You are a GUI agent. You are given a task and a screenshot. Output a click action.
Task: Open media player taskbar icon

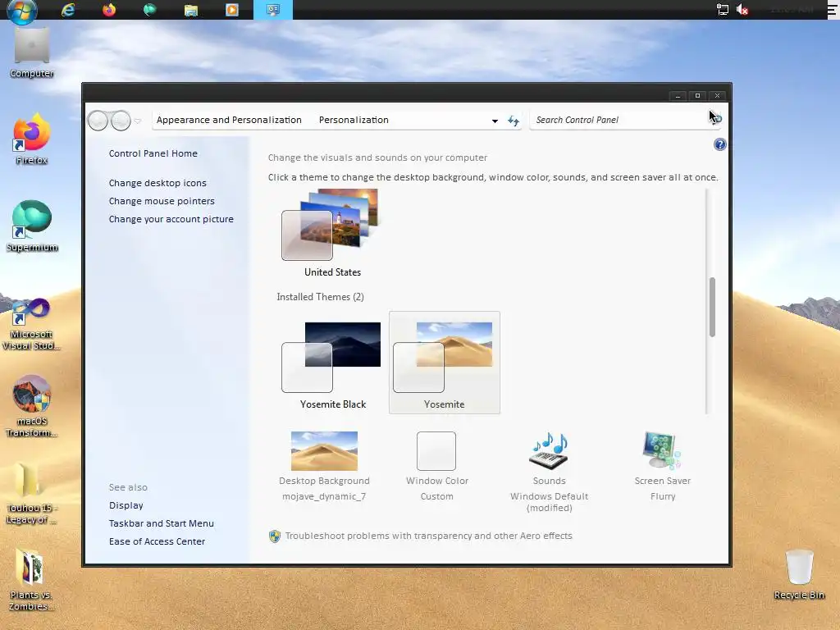pyautogui.click(x=232, y=10)
